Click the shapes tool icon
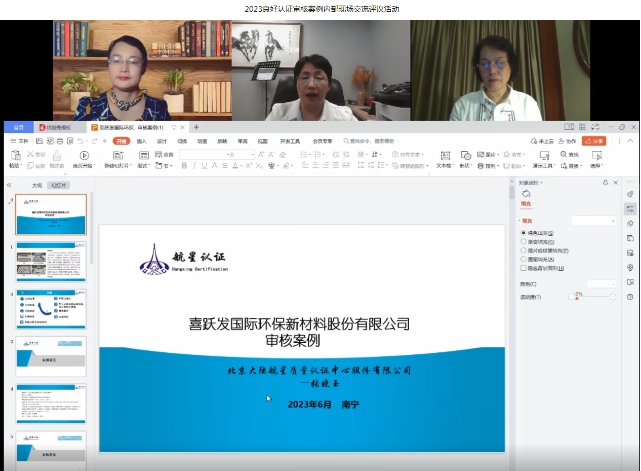This screenshot has height=471, width=641. click(467, 157)
